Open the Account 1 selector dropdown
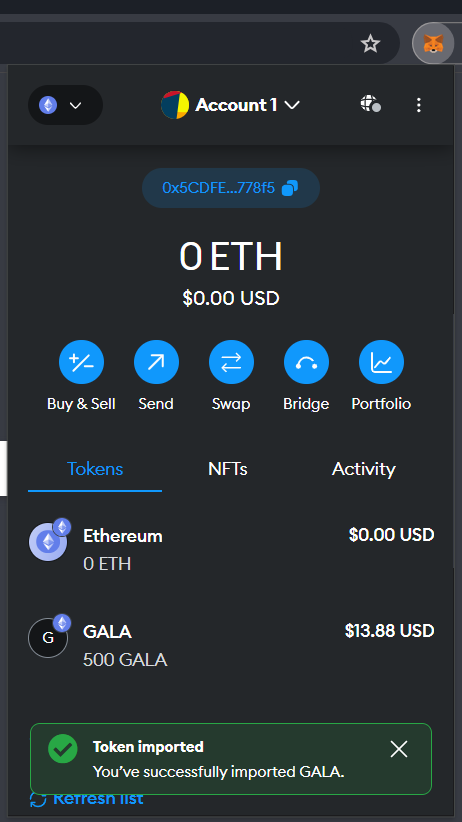Screen dimensions: 462x822 231,105
